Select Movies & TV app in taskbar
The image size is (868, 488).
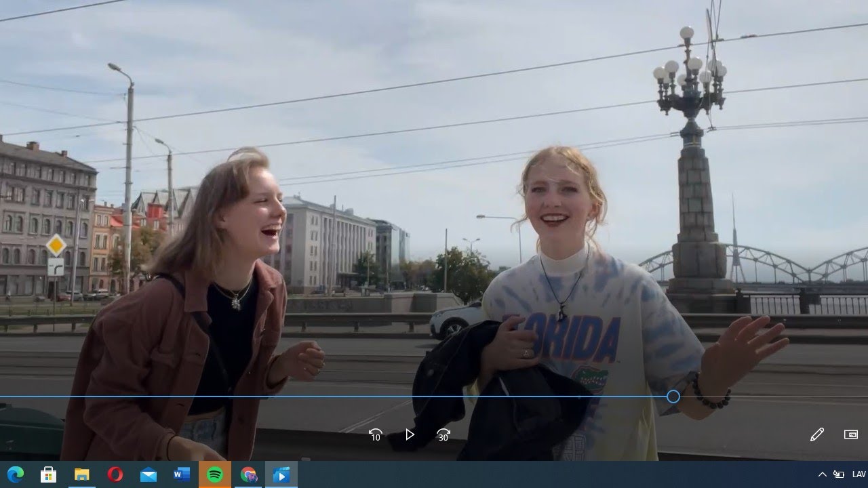[x=281, y=474]
